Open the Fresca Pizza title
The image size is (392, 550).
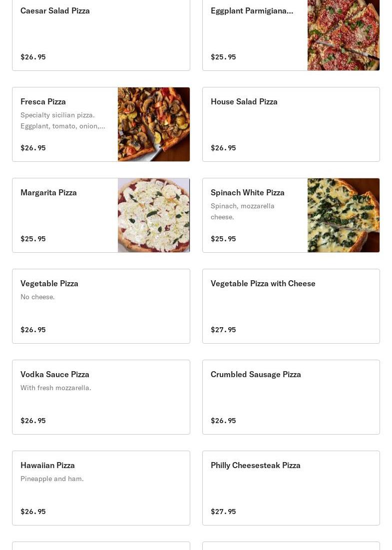[43, 102]
